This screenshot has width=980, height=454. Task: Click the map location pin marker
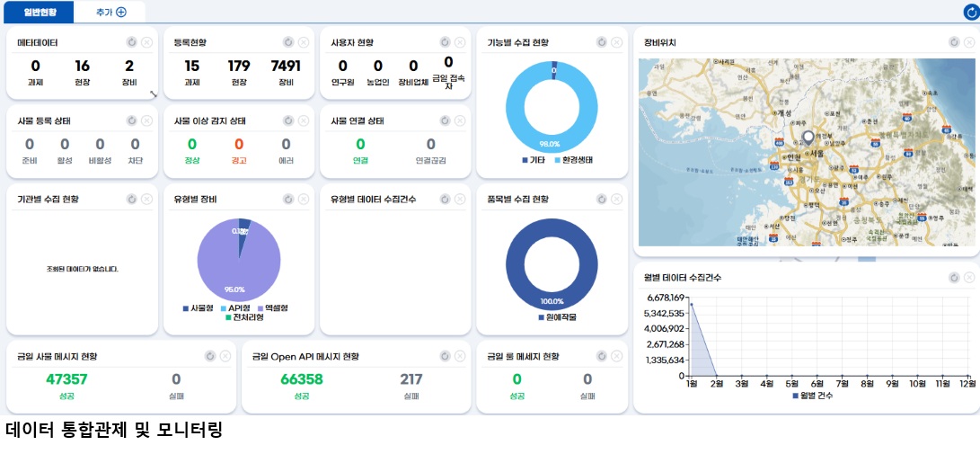pyautogui.click(x=808, y=138)
